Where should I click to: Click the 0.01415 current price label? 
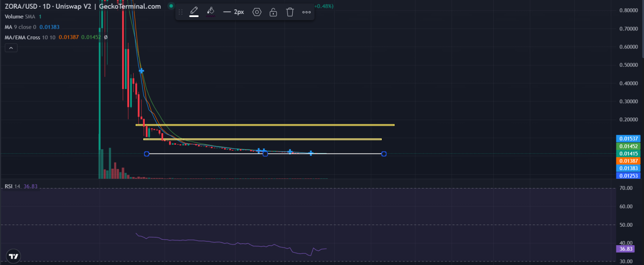pyautogui.click(x=629, y=153)
